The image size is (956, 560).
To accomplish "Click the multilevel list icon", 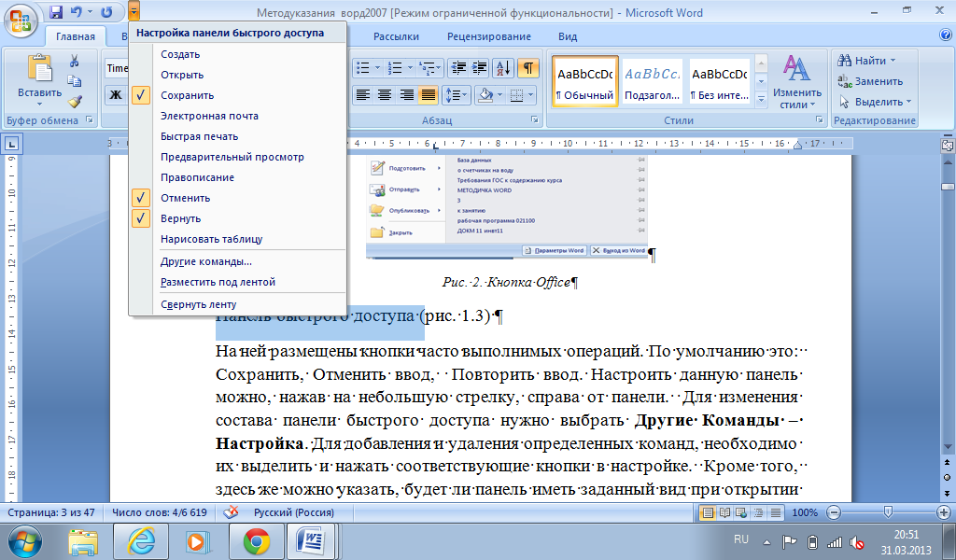I will point(428,67).
